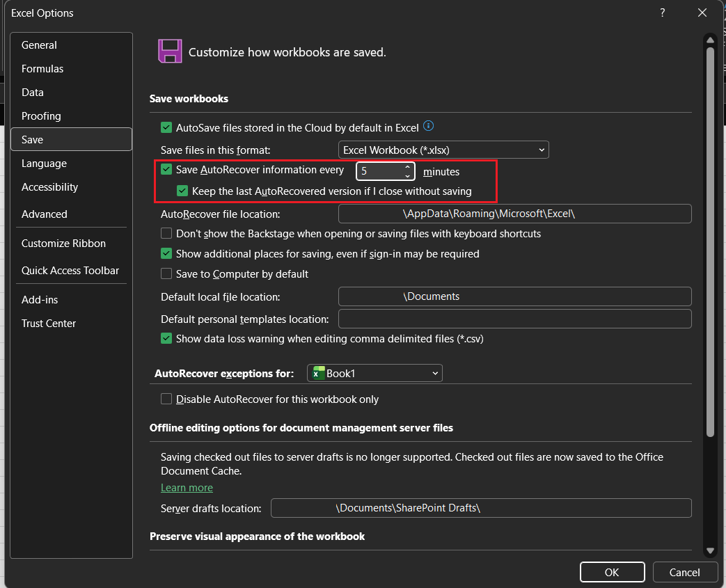Viewport: 726px width, 588px height.
Task: Enable Don't show the Backstage checkbox
Action: click(166, 233)
